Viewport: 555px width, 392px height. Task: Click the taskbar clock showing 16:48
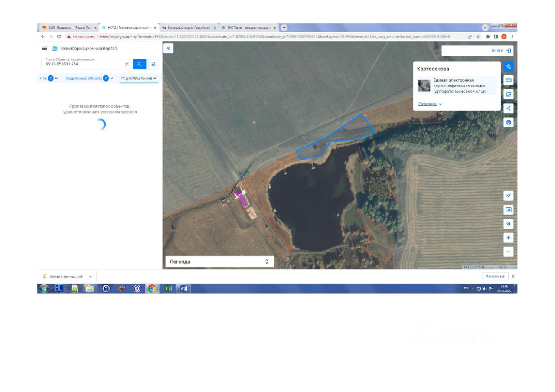[504, 288]
